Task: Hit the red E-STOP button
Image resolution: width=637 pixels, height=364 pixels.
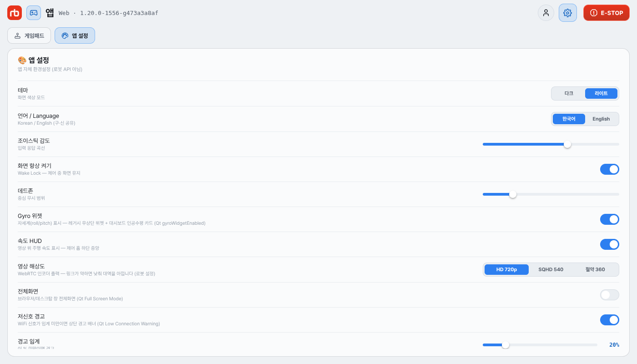Action: 607,13
